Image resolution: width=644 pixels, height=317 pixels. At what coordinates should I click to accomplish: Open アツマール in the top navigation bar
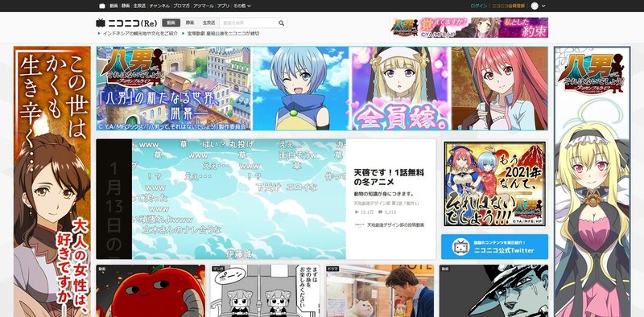(204, 6)
